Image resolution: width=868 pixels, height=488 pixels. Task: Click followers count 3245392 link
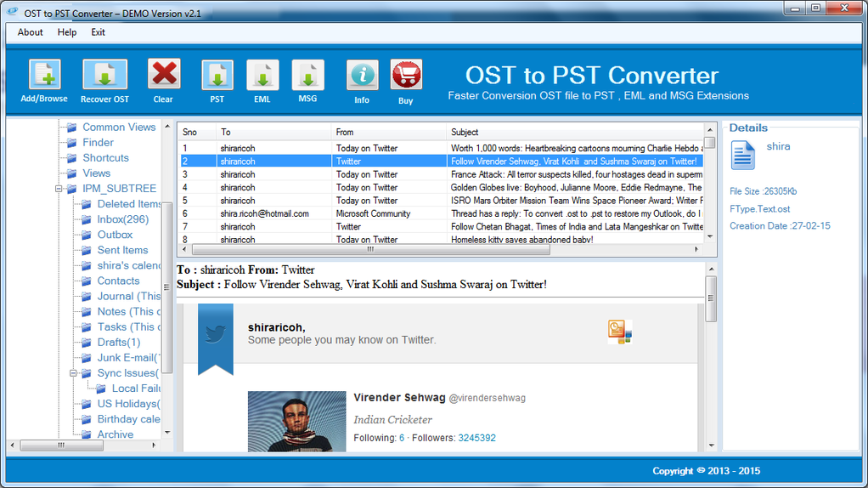(x=477, y=438)
